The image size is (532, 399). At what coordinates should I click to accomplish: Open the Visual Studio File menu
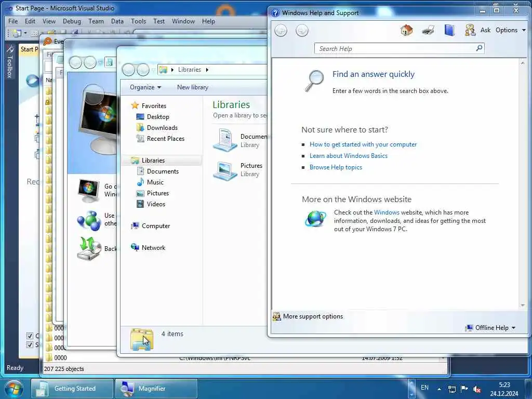coord(13,21)
